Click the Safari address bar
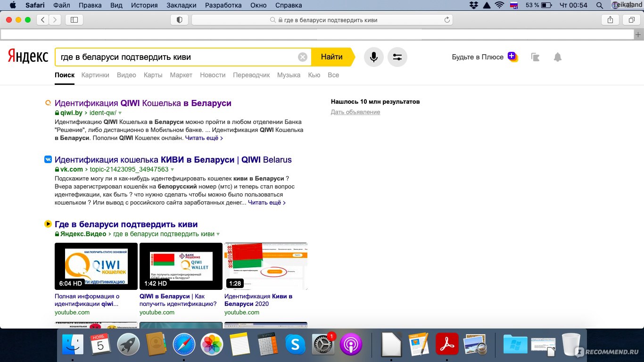 pos(322,20)
